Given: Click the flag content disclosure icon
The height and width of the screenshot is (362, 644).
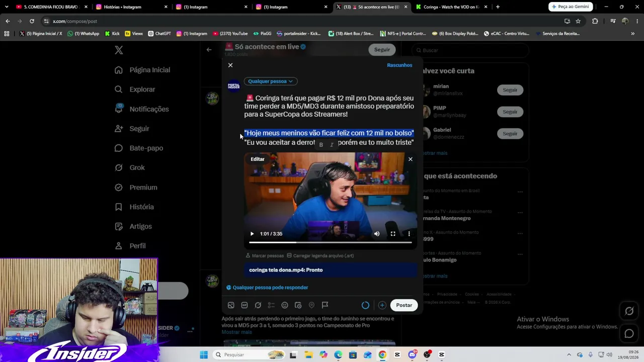Looking at the screenshot, I should click(x=325, y=305).
